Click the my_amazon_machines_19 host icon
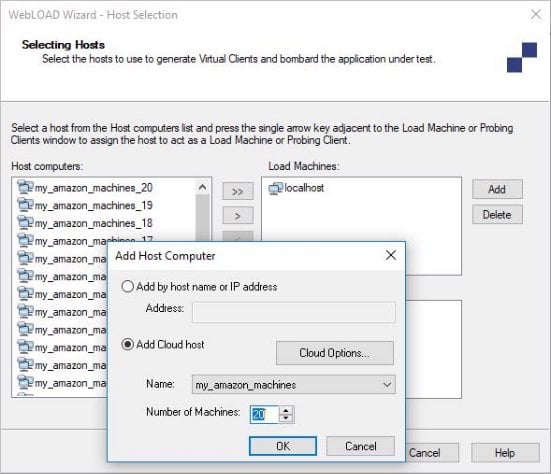The height and width of the screenshot is (474, 551). tap(25, 205)
